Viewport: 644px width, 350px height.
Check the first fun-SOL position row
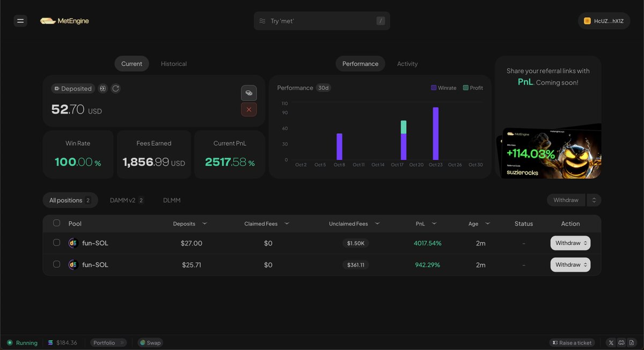pos(56,243)
